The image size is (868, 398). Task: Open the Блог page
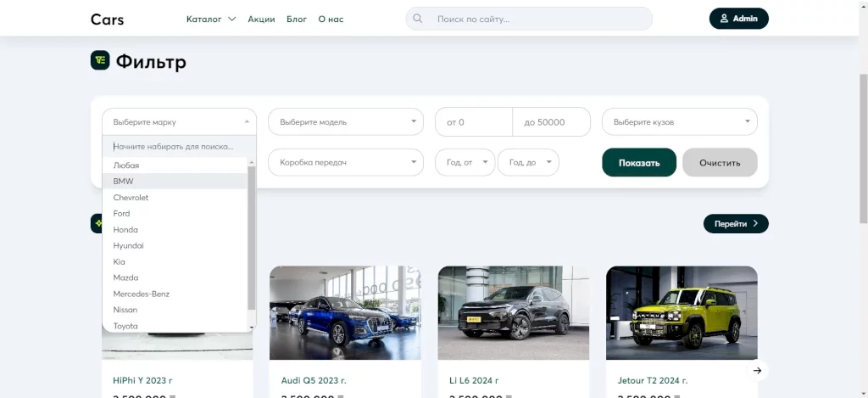pos(297,19)
